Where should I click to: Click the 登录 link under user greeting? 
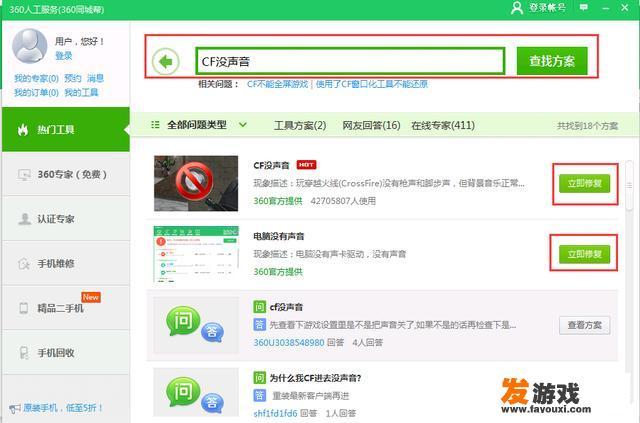pyautogui.click(x=64, y=56)
